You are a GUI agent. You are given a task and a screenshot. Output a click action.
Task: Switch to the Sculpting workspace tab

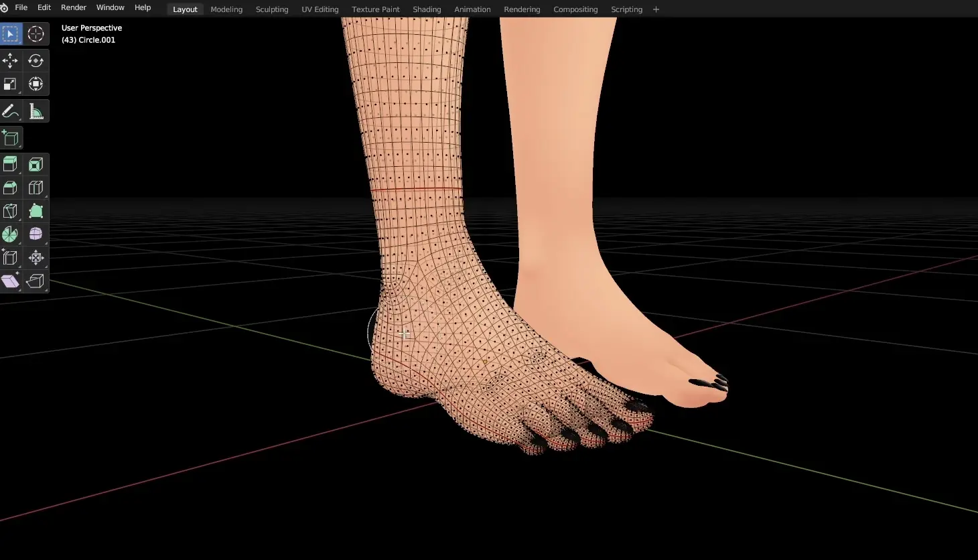click(272, 9)
